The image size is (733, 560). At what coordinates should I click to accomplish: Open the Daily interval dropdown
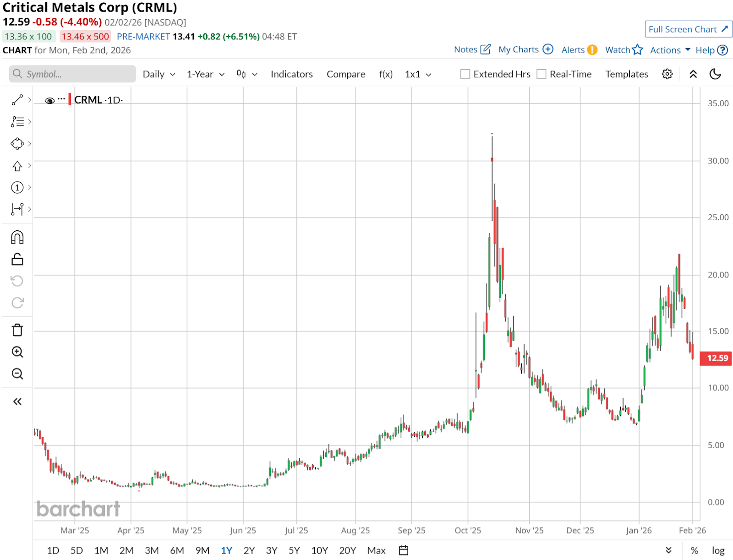[159, 74]
